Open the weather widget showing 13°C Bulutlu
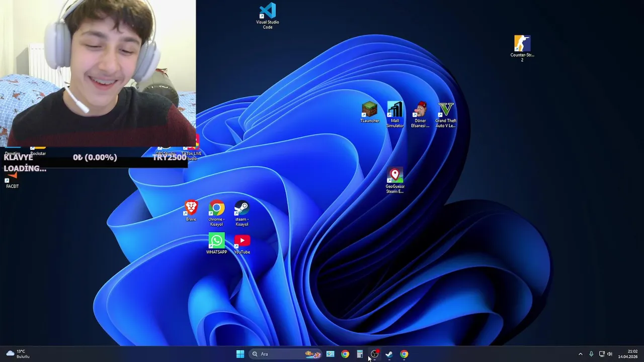Screen dimensions: 644x362 click(x=18, y=354)
